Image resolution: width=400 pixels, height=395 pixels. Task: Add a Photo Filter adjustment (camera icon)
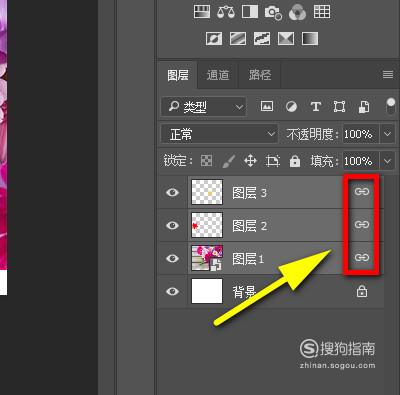click(x=273, y=13)
